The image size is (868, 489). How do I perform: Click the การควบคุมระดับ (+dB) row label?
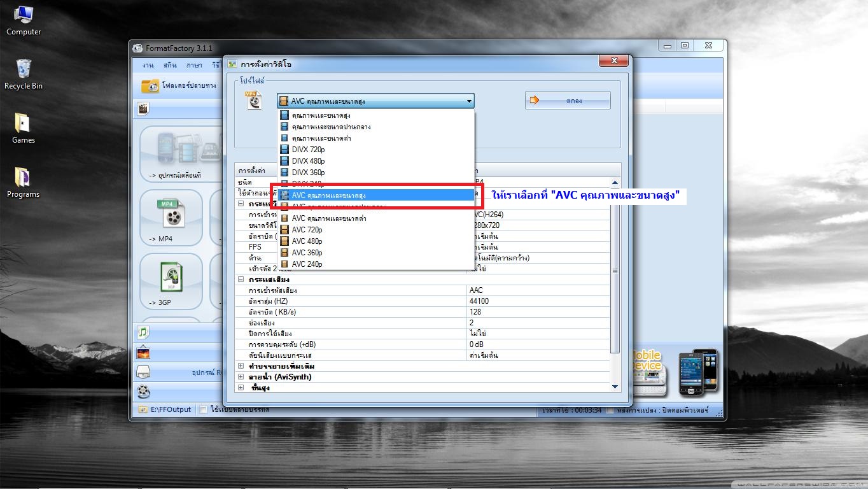(x=282, y=344)
